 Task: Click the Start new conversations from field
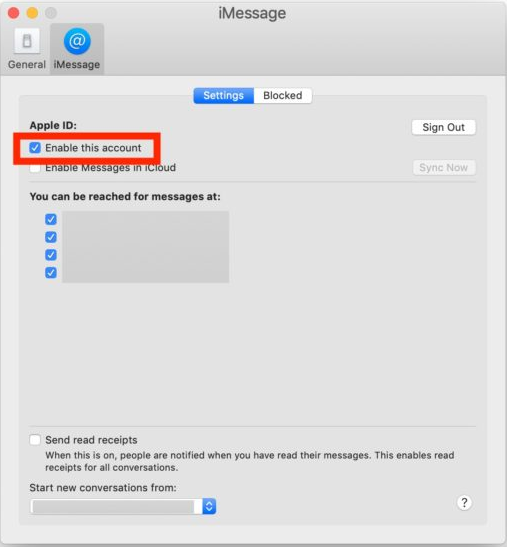coord(123,506)
